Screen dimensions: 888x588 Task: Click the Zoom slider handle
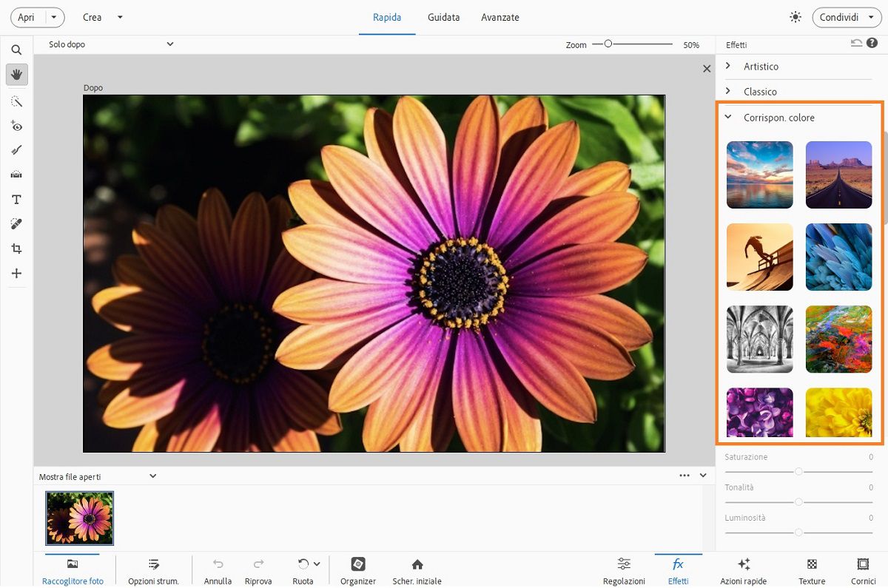608,44
